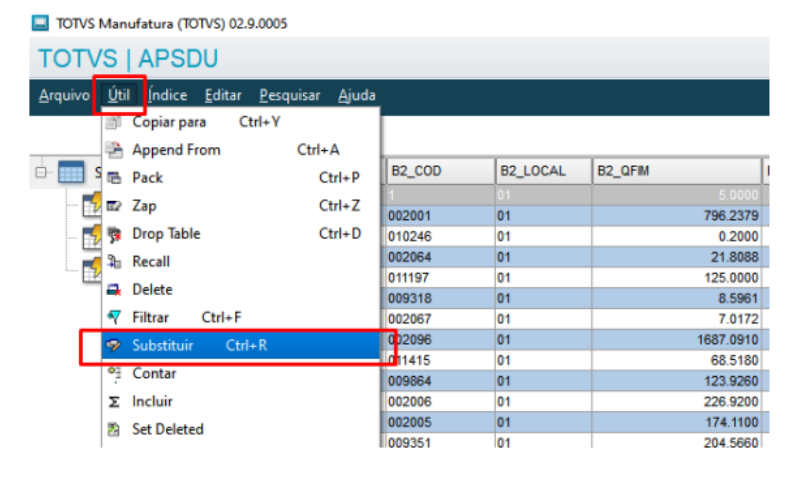This screenshot has width=798, height=479.
Task: Choose Copiar para from the menu
Action: (241, 122)
